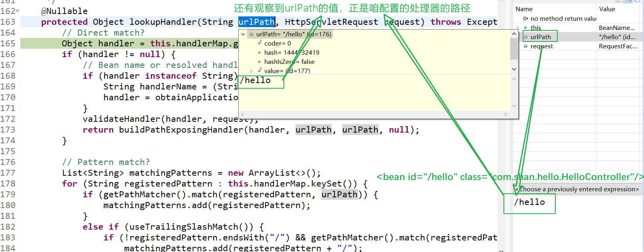This screenshot has height=252, width=644.
Task: Click down arrow of popup detail pane scrollbar
Action: pos(514,106)
